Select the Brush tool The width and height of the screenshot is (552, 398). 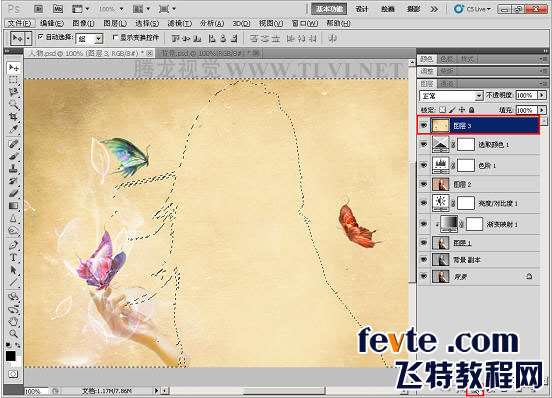point(13,156)
